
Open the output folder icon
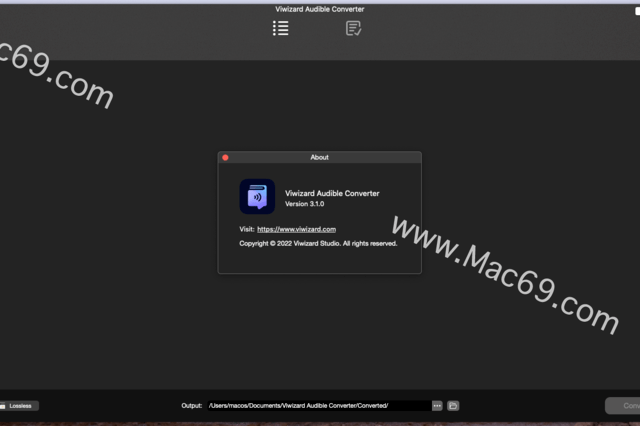click(453, 406)
